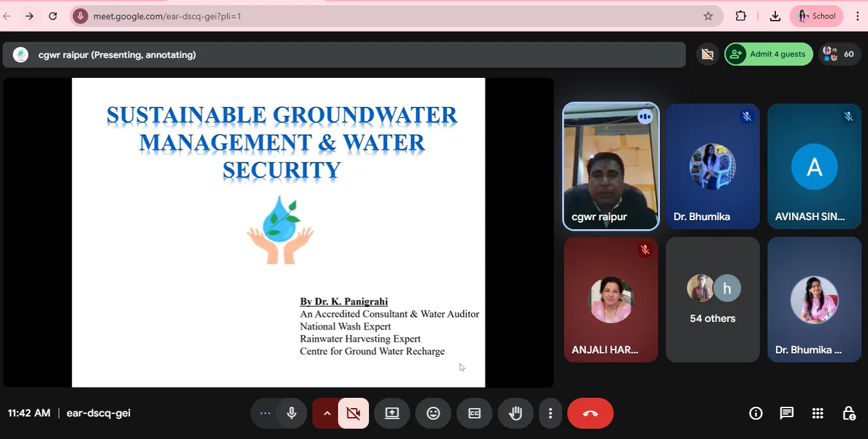The image size is (868, 439).
Task: Open the activities grid icon
Action: 818,413
